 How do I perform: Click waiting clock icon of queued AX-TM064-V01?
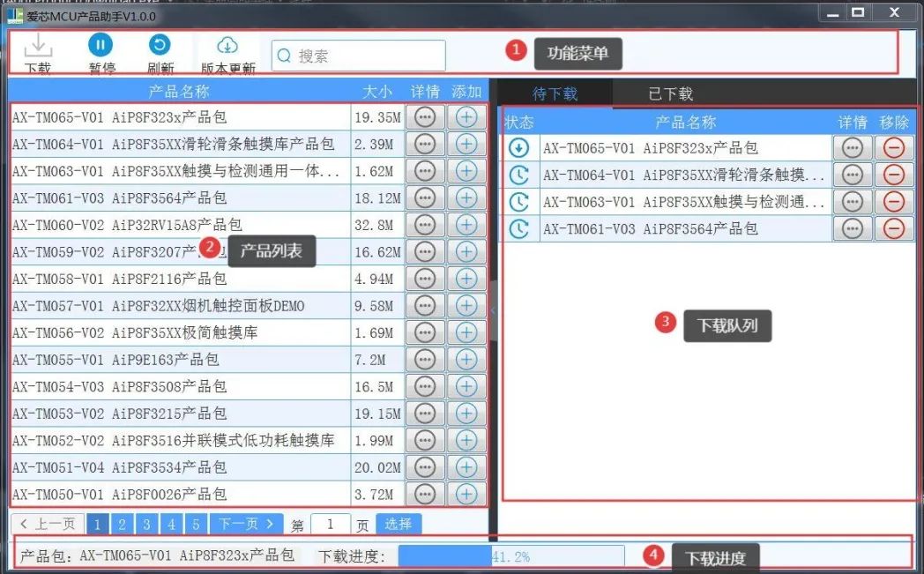(518, 175)
